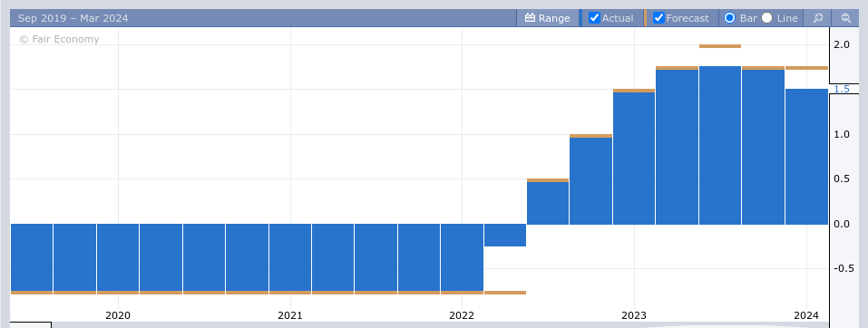Click the 2021 x-axis label
Screen dimensions: 868x328
pyautogui.click(x=290, y=315)
